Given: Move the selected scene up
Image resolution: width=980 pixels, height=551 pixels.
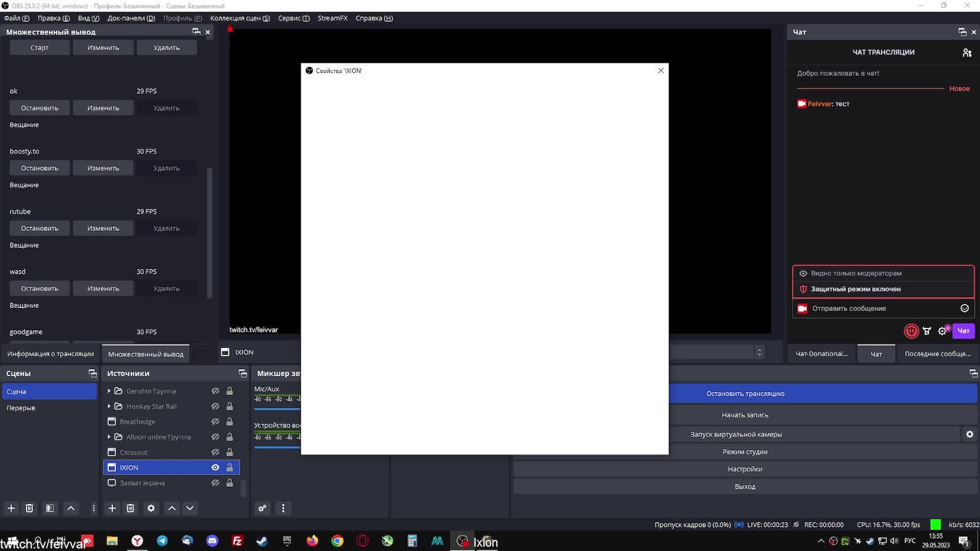Looking at the screenshot, I should coord(71,508).
